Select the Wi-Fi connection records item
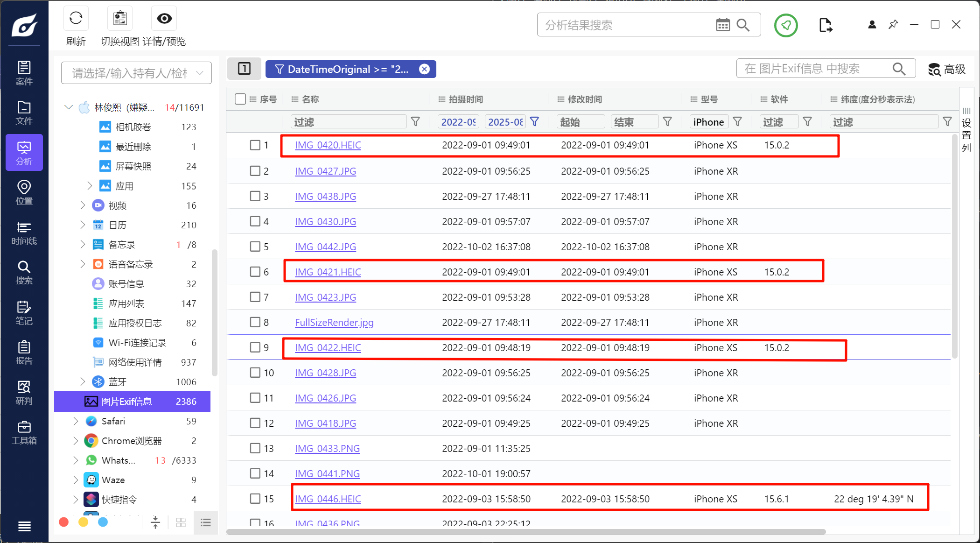 [137, 343]
